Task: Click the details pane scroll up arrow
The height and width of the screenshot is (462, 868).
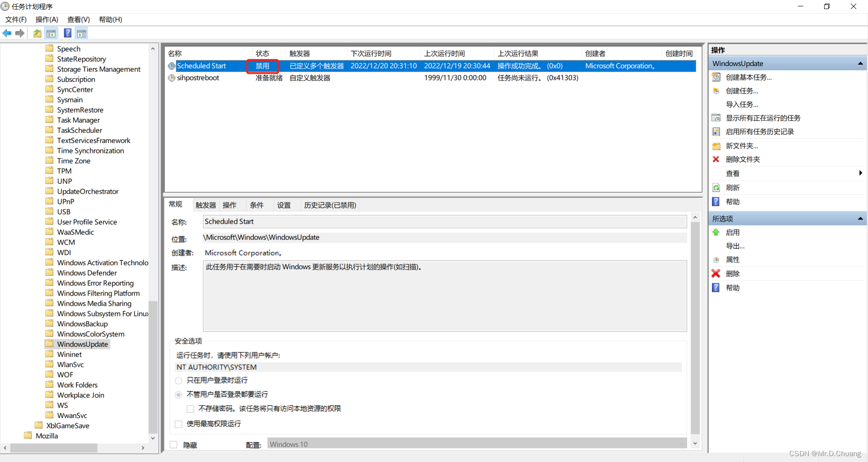Action: (695, 218)
